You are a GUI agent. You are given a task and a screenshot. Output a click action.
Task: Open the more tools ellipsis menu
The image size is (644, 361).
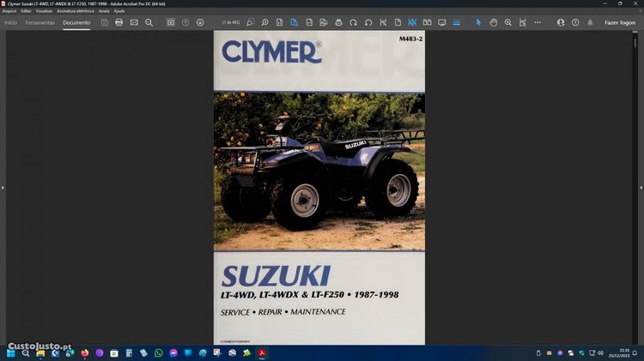pos(537,22)
